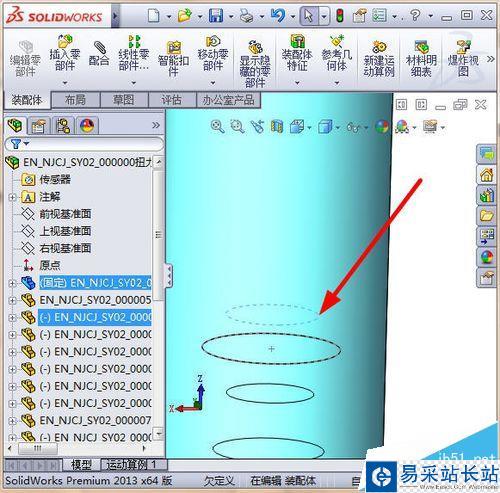Click Edit Appearance color ball in view toolbar
The height and width of the screenshot is (493, 500).
382,127
